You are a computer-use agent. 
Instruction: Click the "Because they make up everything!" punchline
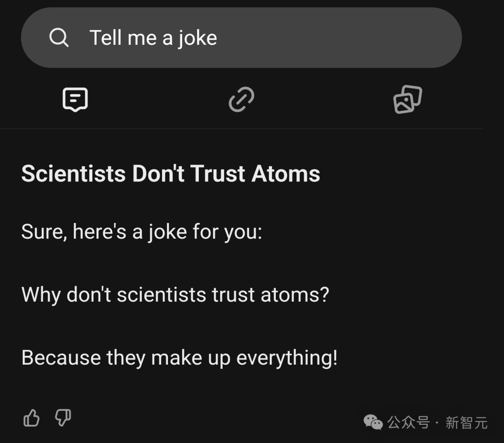(x=179, y=358)
